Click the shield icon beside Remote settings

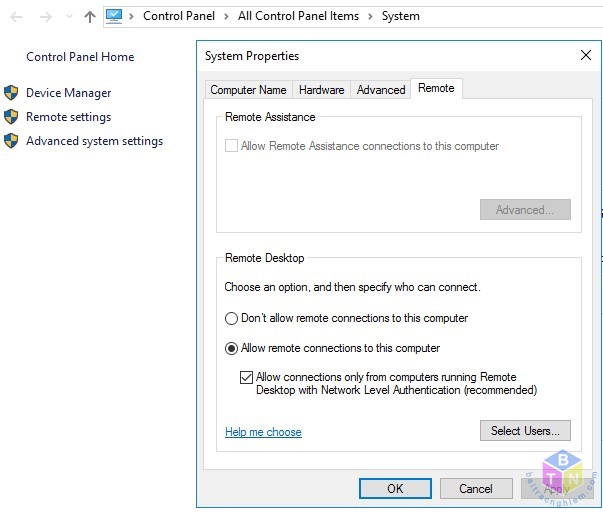11,117
